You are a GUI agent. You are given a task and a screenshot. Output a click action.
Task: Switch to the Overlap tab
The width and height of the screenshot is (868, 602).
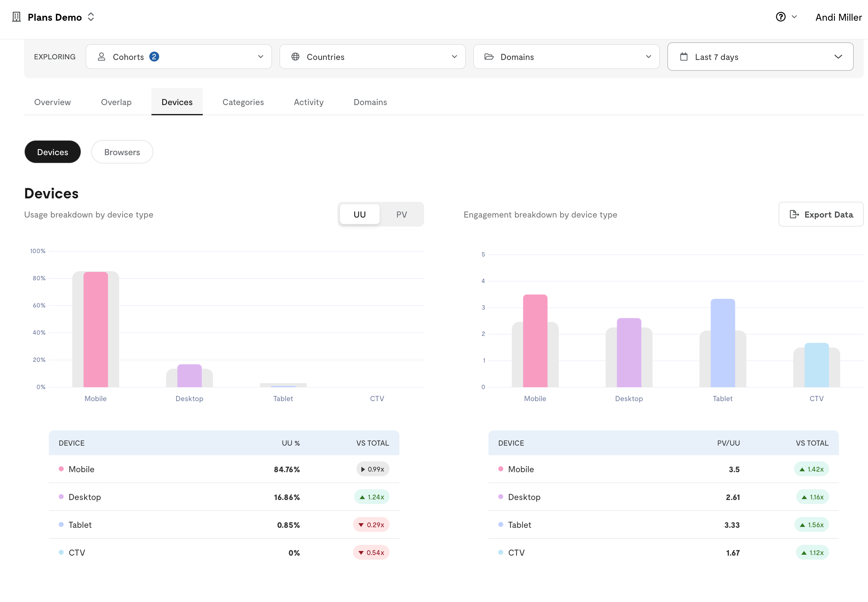point(116,102)
